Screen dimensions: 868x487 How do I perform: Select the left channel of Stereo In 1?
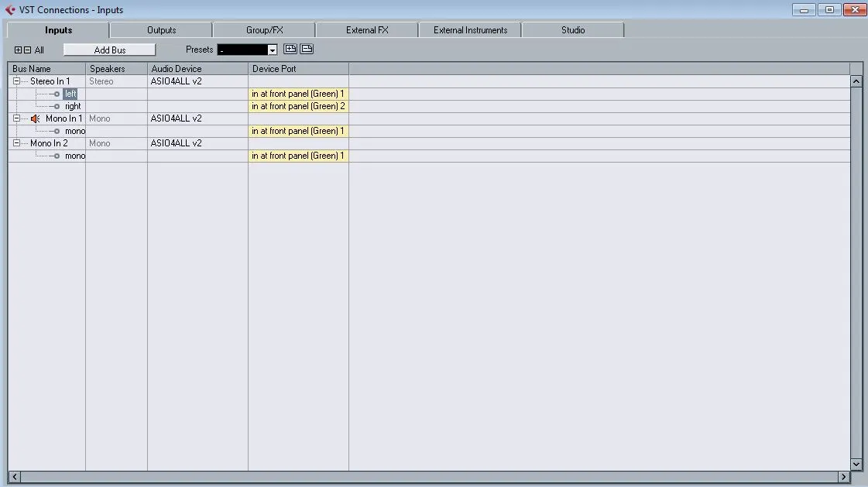pyautogui.click(x=70, y=94)
